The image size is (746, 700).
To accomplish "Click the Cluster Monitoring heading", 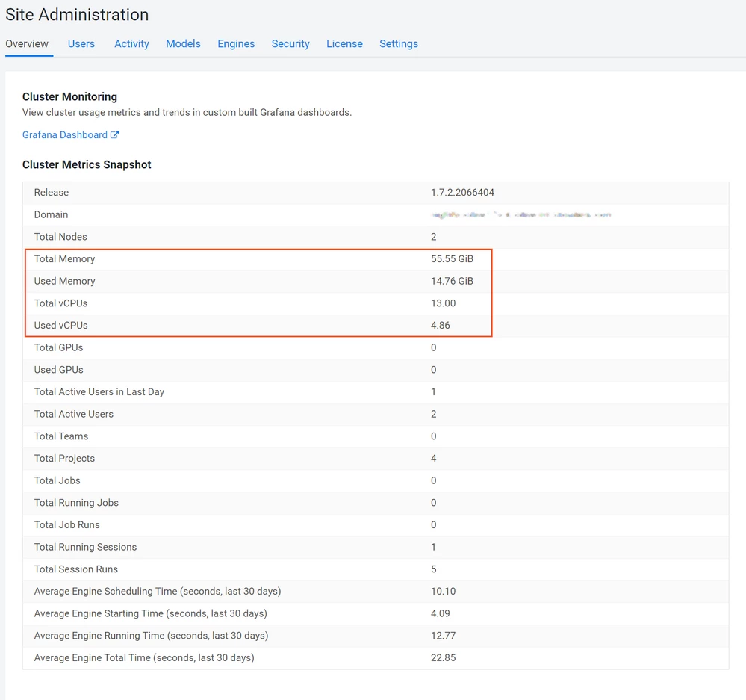I will tap(69, 96).
